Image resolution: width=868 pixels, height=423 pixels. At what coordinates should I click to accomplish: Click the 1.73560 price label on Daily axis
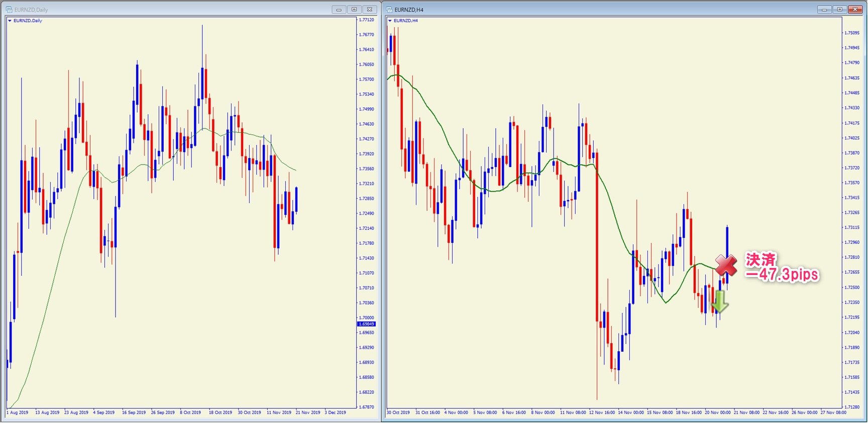point(367,169)
